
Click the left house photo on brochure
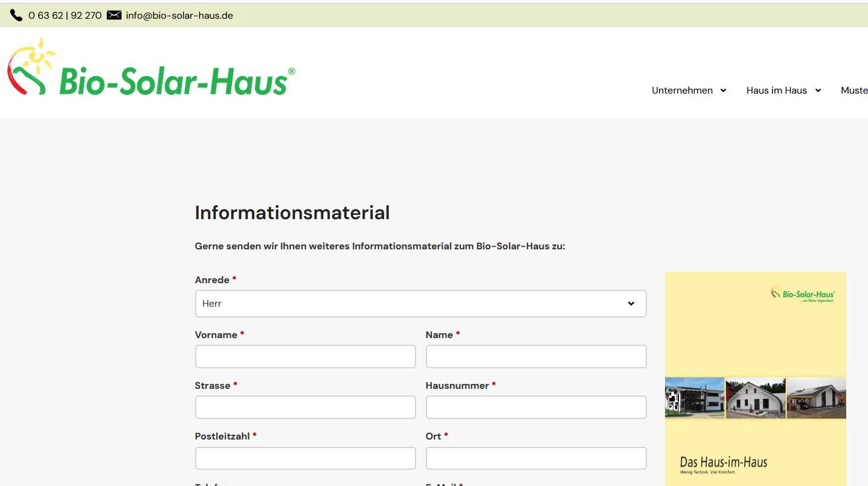(x=695, y=398)
